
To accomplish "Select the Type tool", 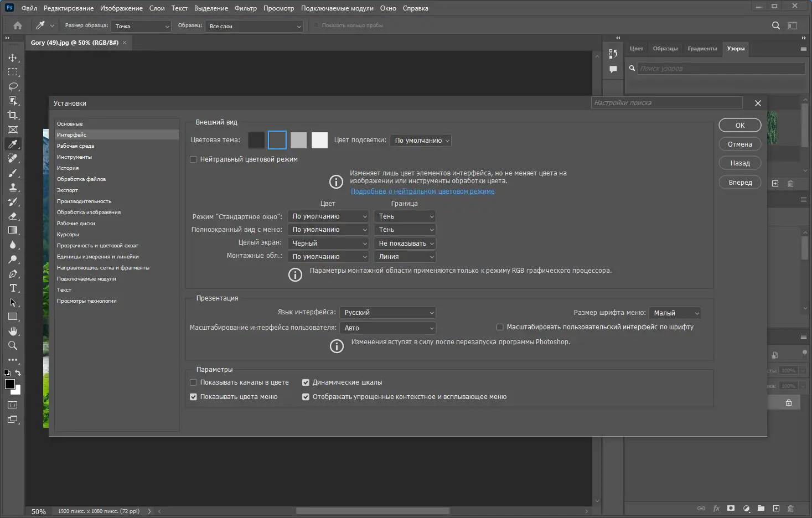I will (x=13, y=288).
